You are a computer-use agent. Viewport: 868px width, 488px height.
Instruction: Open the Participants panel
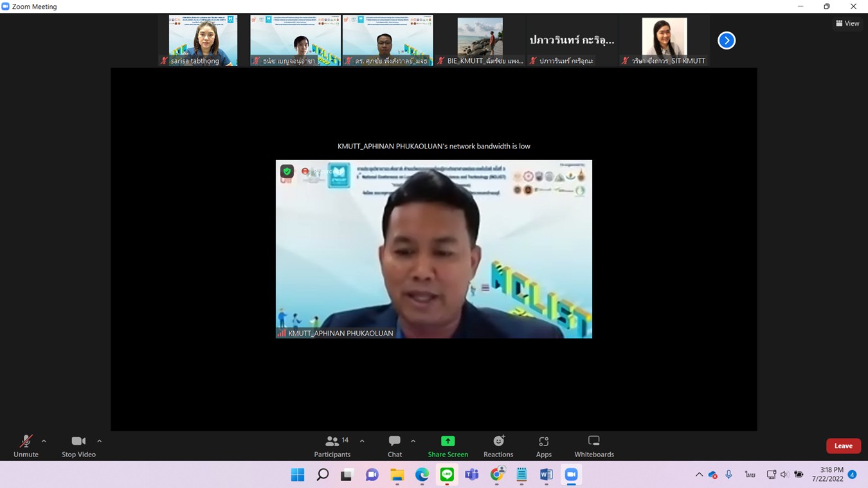point(332,446)
